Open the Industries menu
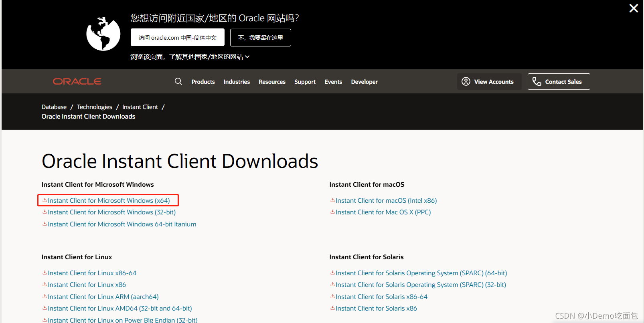 pos(237,82)
